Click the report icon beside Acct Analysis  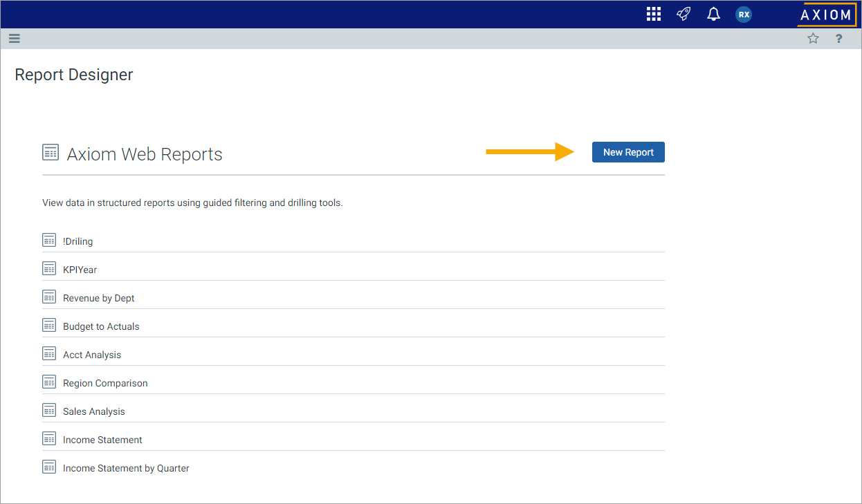(49, 354)
